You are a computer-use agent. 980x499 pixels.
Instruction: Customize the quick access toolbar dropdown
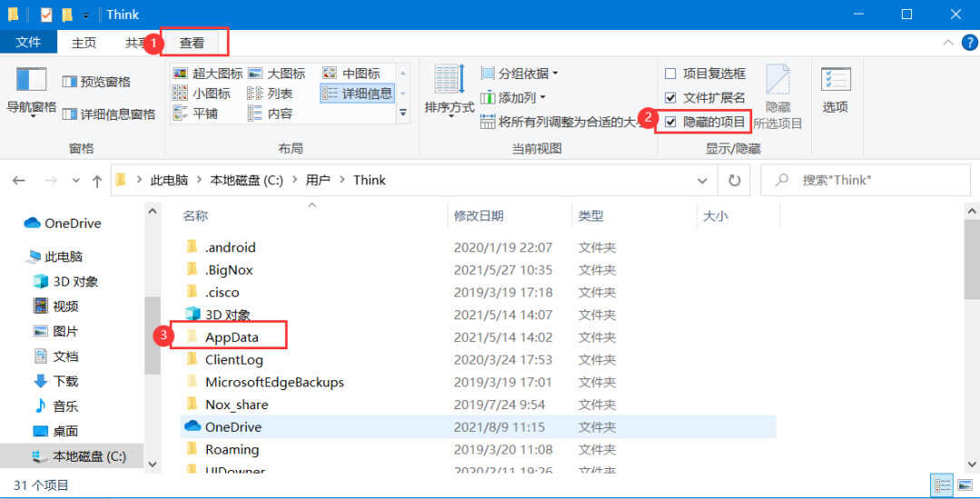pos(85,15)
